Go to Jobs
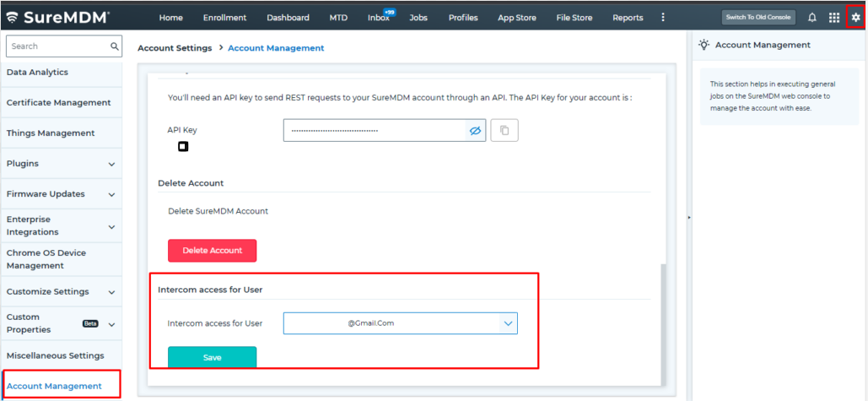Image resolution: width=868 pixels, height=401 pixels. tap(418, 18)
